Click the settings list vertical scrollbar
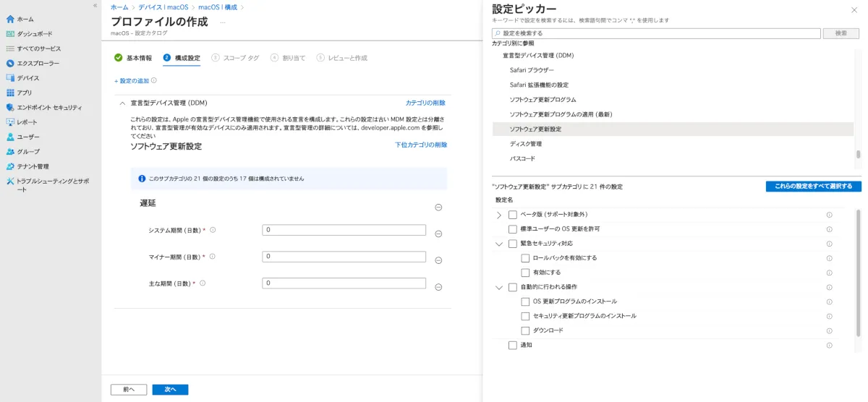The width and height of the screenshot is (868, 402). click(x=859, y=275)
